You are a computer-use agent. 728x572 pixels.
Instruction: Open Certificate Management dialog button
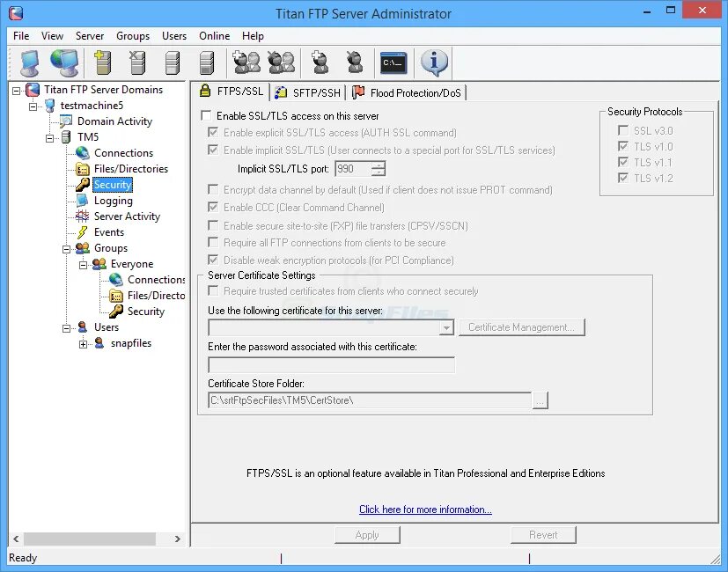521,327
